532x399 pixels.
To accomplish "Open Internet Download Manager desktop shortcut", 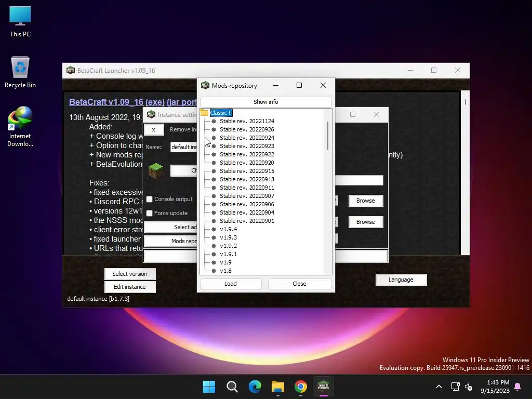I will tap(20, 127).
